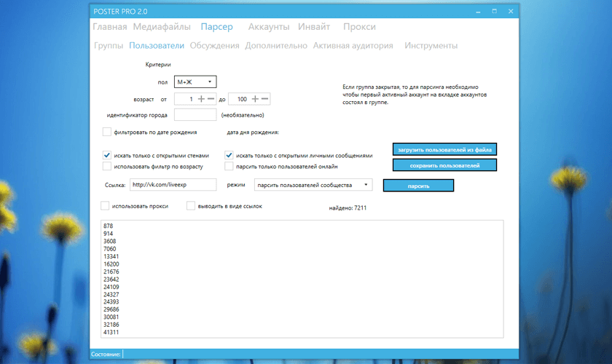The height and width of the screenshot is (364, 612).
Task: Select the Активная аудитория subtab
Action: point(353,46)
